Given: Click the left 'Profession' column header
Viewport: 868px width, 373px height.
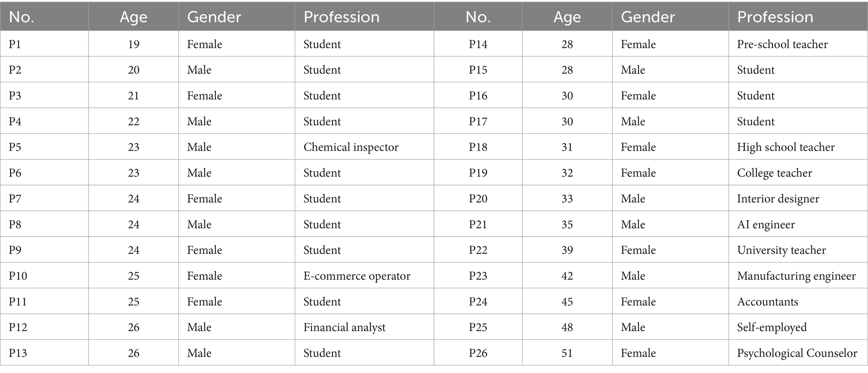Looking at the screenshot, I should 341,17.
